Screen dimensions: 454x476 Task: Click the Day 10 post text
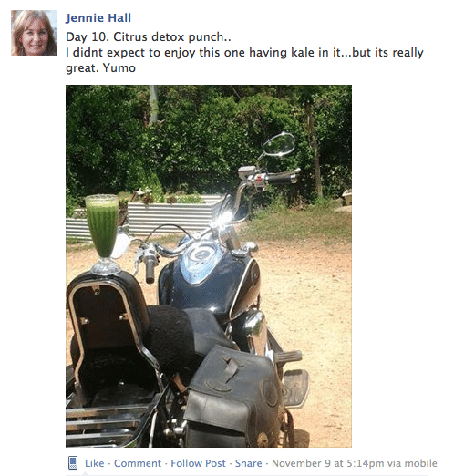[244, 52]
